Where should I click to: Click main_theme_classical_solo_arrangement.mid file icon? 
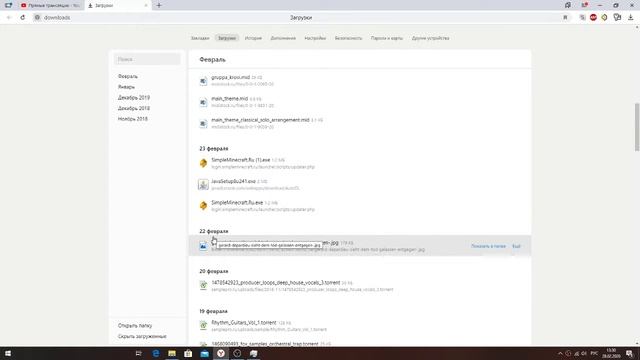point(203,124)
